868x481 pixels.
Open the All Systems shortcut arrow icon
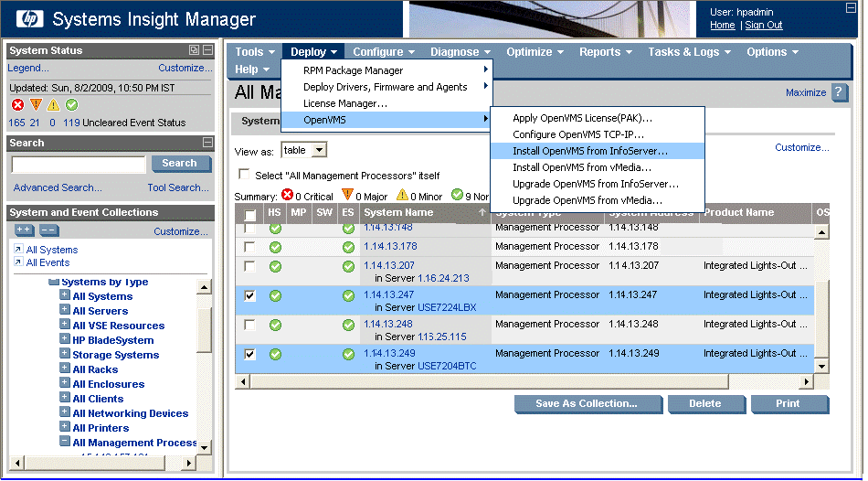pyautogui.click(x=18, y=249)
